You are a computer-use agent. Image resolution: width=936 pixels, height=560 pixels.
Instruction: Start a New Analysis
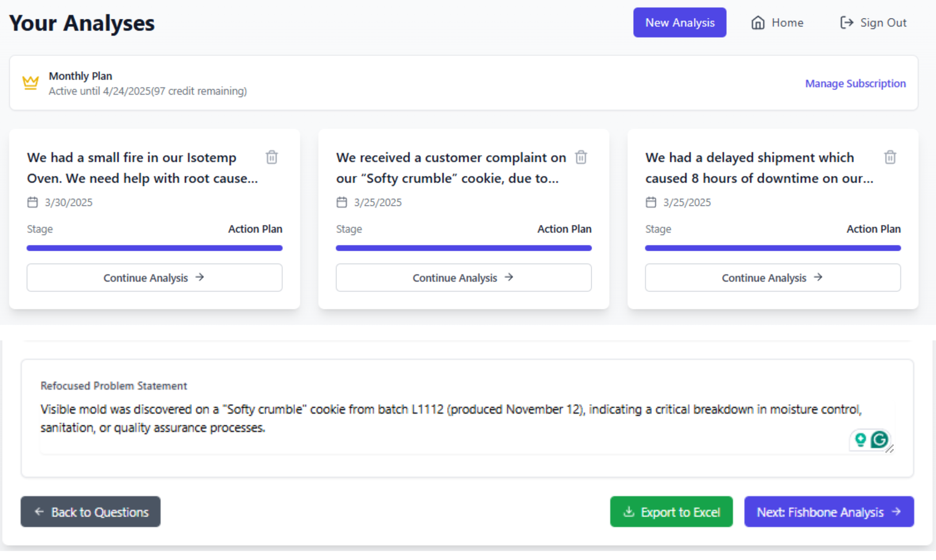click(679, 23)
